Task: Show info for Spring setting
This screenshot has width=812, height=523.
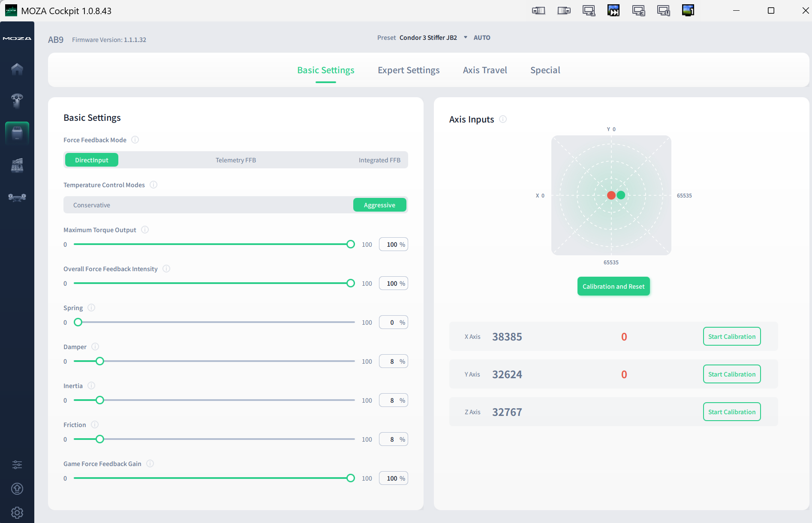Action: pyautogui.click(x=91, y=308)
